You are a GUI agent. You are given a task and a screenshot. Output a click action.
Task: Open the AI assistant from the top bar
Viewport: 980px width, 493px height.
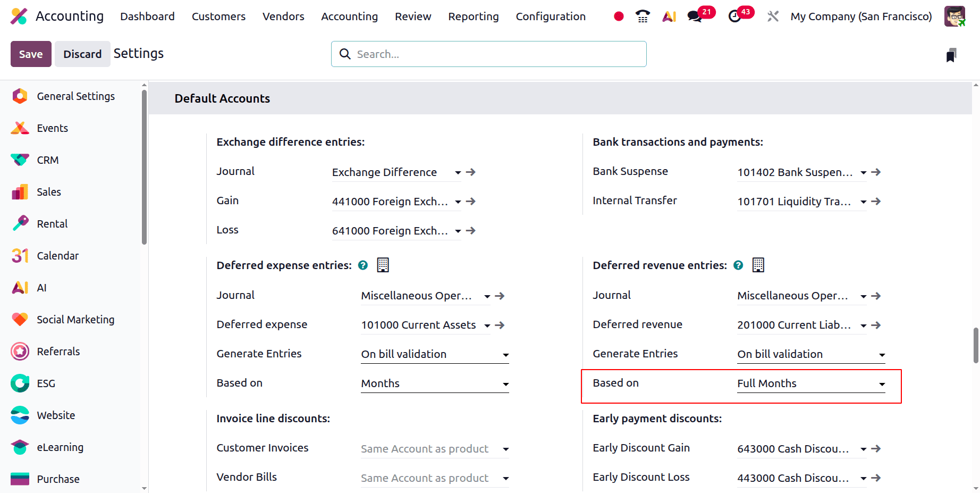669,16
